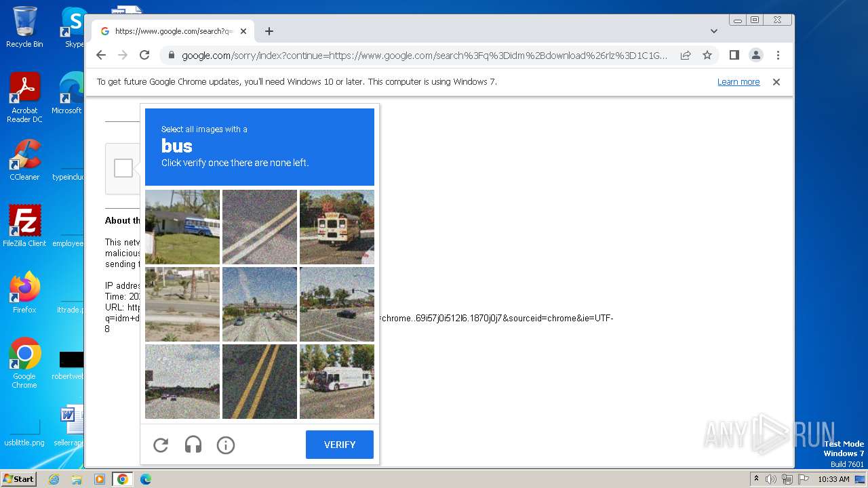Viewport: 868px width, 488px height.
Task: Open usblittle.png desktop file
Action: 24,432
